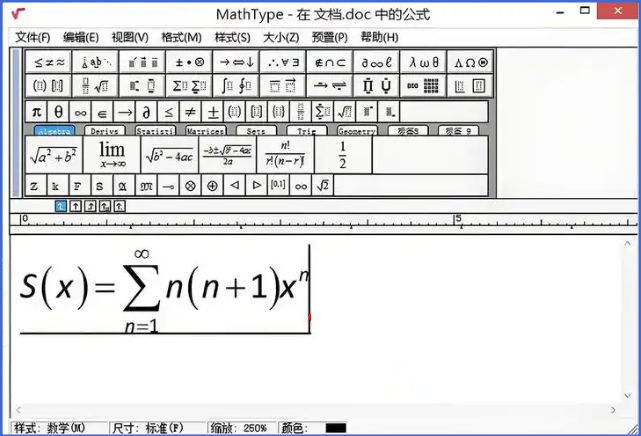
Task: Select the last tab-stop alignment button
Action: click(x=119, y=206)
